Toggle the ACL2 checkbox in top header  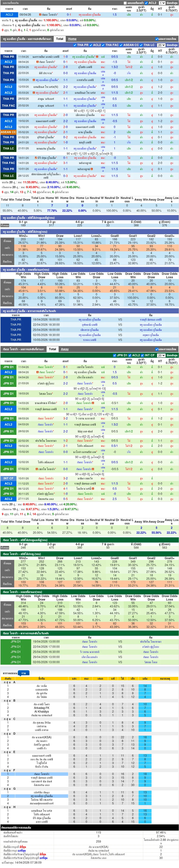tap(146, 3)
